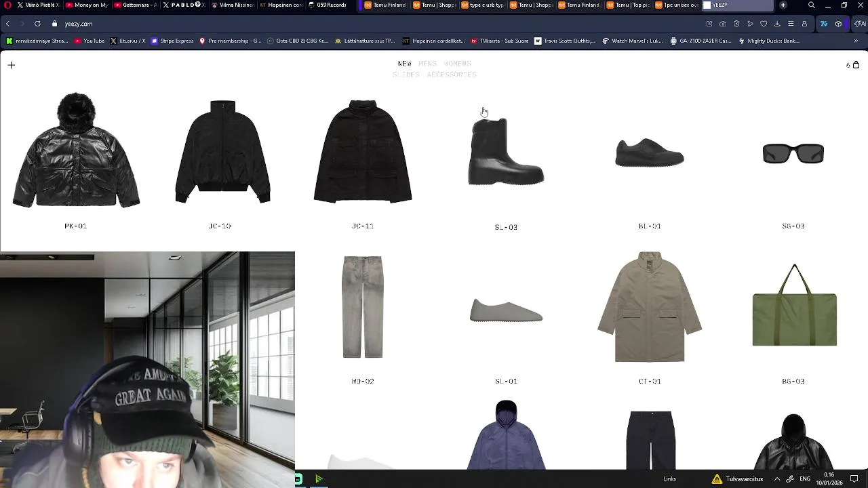The width and height of the screenshot is (868, 488).
Task: Open JC-10 jacket product
Action: tap(222, 151)
